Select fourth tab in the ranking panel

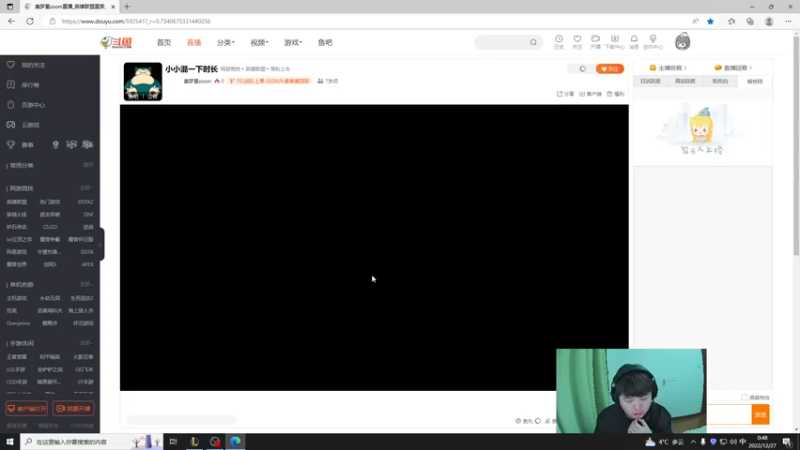point(755,81)
